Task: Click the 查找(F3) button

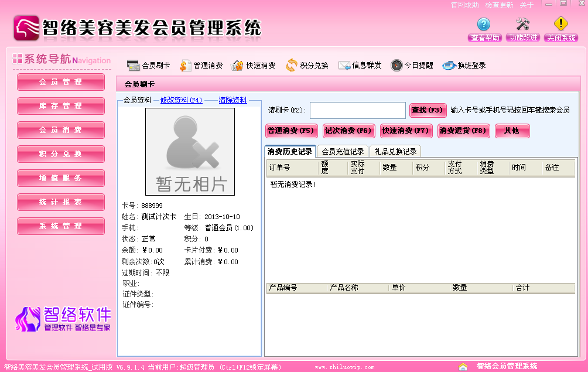Action: (x=428, y=110)
